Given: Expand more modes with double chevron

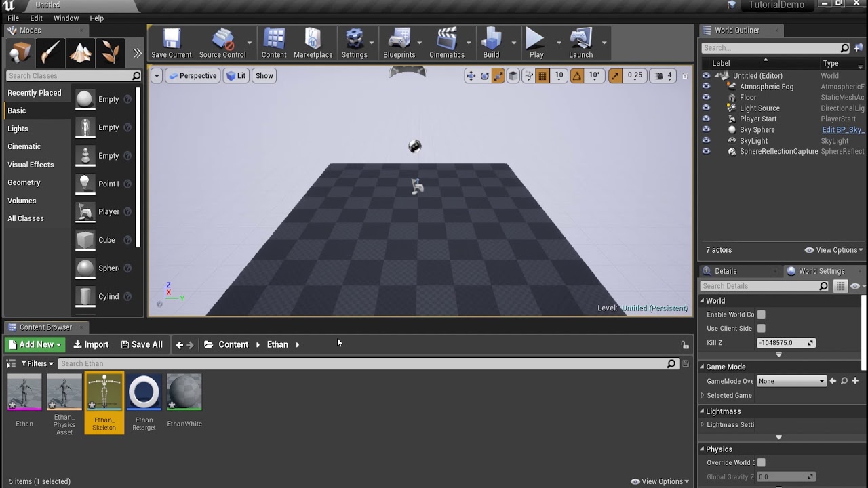Looking at the screenshot, I should 137,53.
